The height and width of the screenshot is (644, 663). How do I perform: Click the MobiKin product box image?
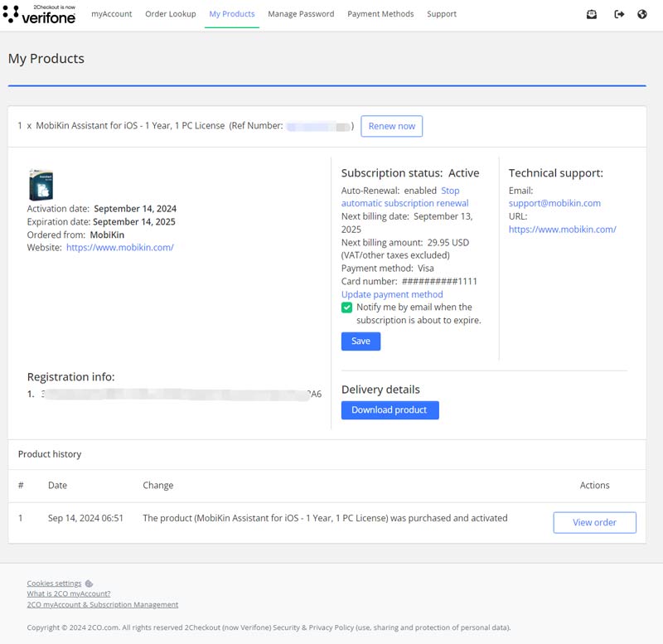(x=41, y=184)
